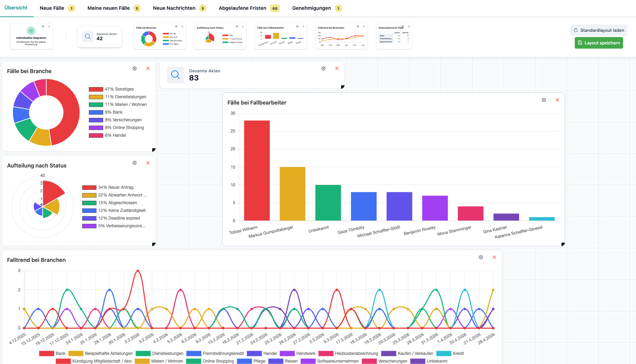This screenshot has width=636, height=364.
Task: Open the Neue Nachrichten tab
Action: 179,8
